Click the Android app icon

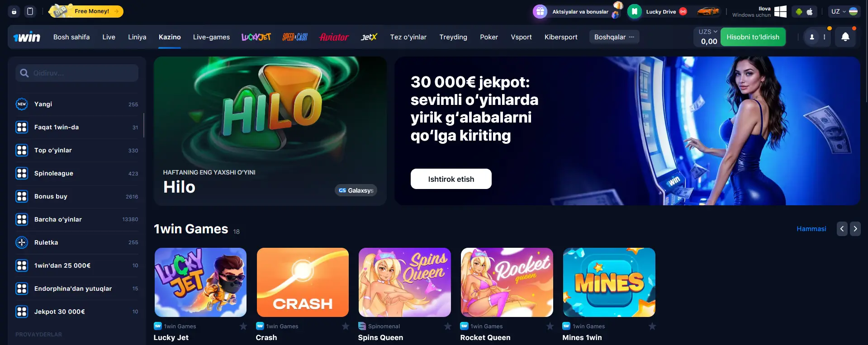799,12
